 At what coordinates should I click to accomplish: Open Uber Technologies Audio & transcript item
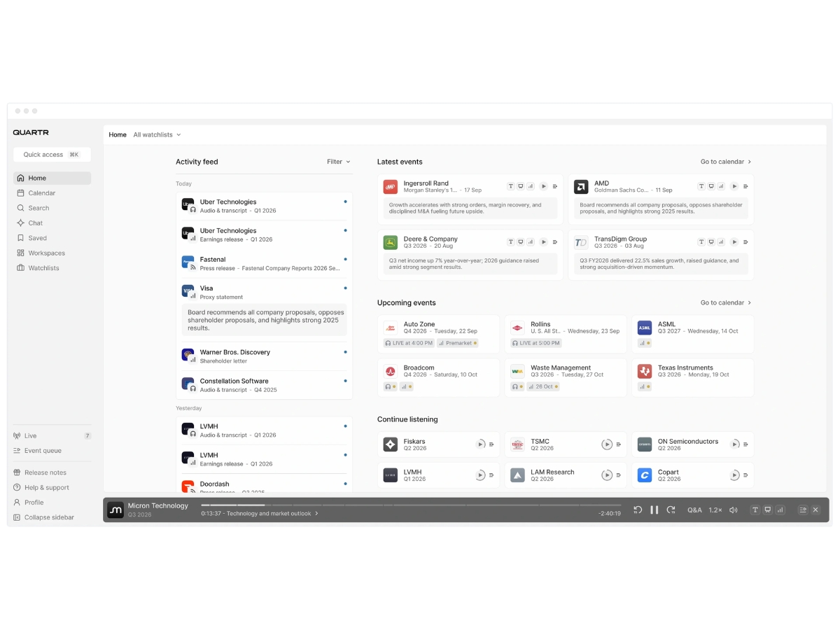265,206
